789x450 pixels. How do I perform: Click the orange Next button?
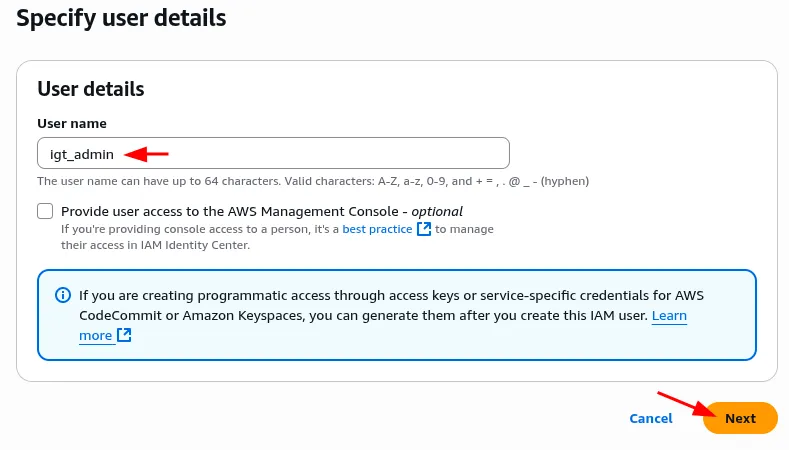click(x=740, y=418)
